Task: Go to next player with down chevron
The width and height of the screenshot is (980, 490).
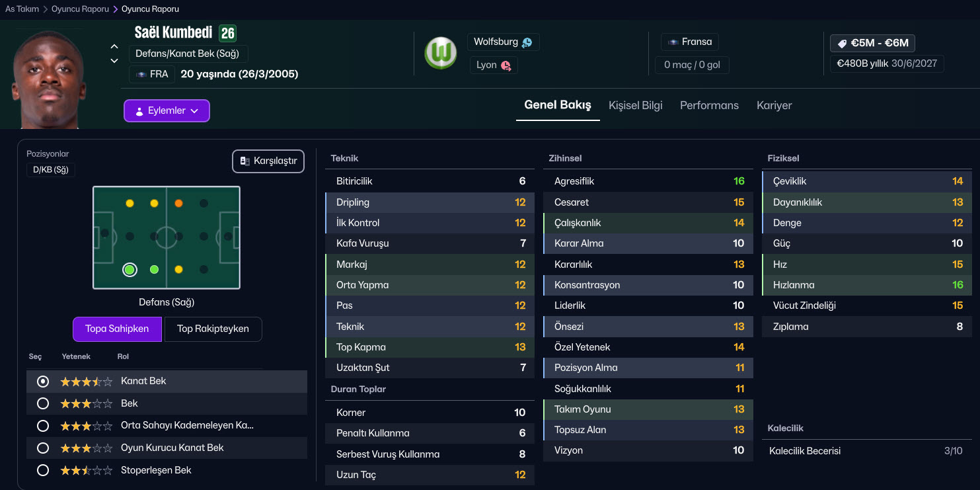Action: [114, 61]
